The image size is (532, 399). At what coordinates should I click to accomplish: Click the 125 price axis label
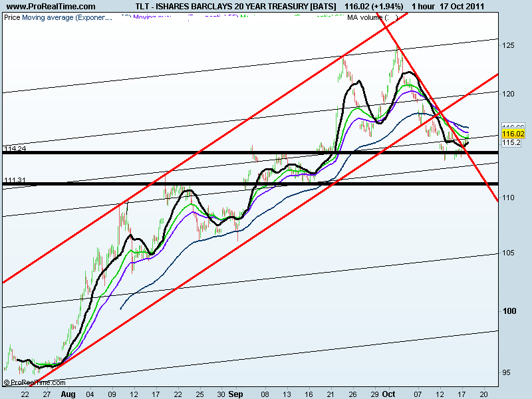(x=508, y=45)
